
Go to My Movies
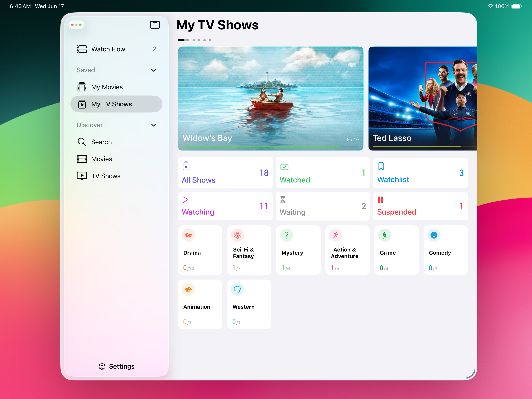pos(116,87)
